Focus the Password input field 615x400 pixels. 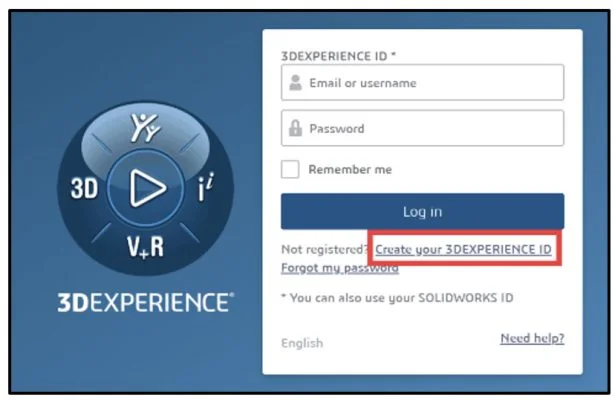(x=422, y=128)
